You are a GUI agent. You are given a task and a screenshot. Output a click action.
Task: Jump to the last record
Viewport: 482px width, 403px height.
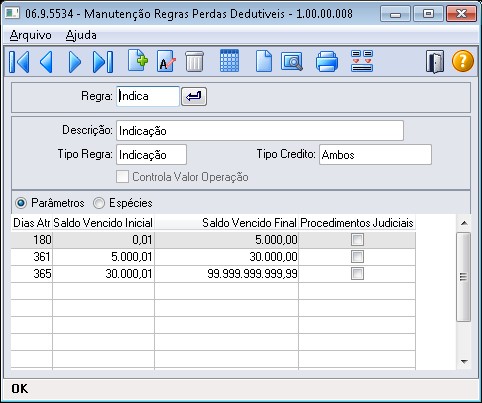(x=103, y=62)
